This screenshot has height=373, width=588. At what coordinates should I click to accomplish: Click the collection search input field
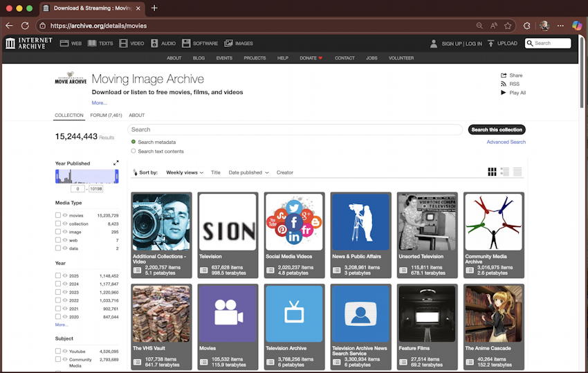tap(295, 129)
